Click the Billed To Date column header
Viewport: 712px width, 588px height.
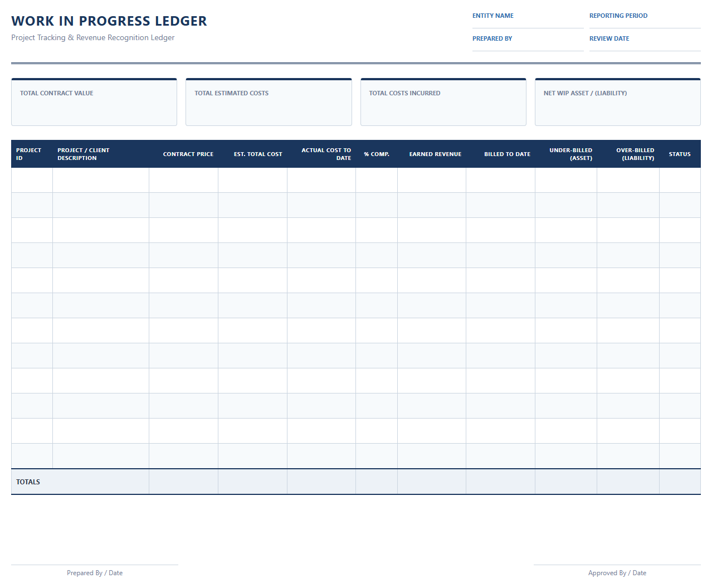point(501,154)
